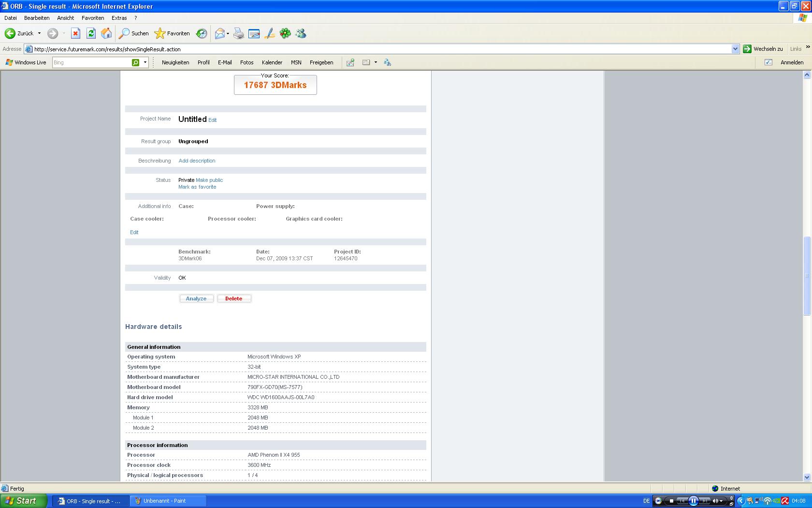The image size is (812, 508).
Task: Open Bing search options dropdown
Action: pyautogui.click(x=145, y=62)
